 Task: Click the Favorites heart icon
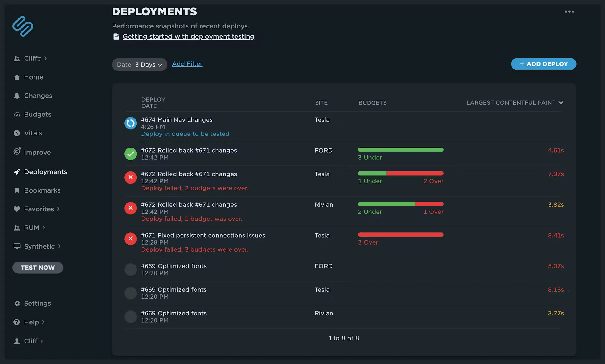click(x=17, y=209)
